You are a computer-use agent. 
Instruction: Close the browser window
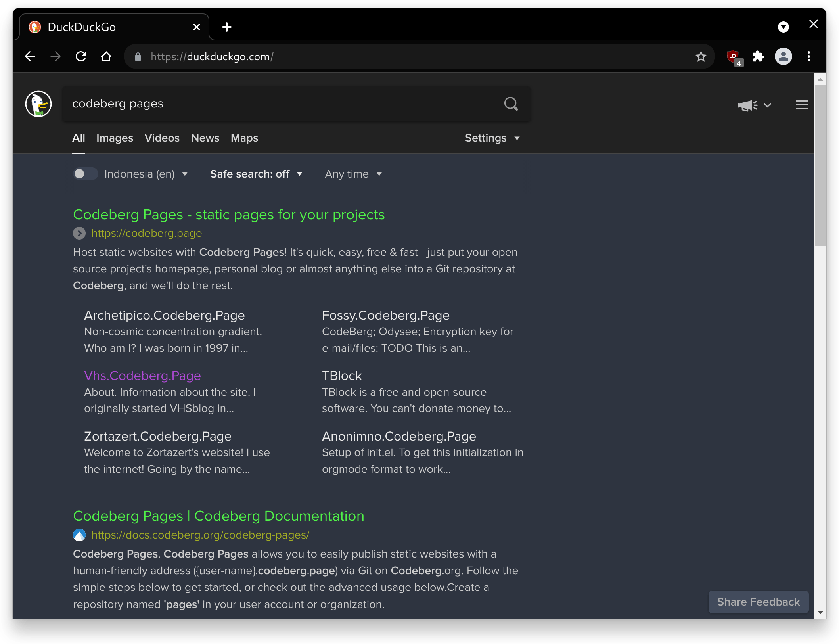[x=813, y=24]
